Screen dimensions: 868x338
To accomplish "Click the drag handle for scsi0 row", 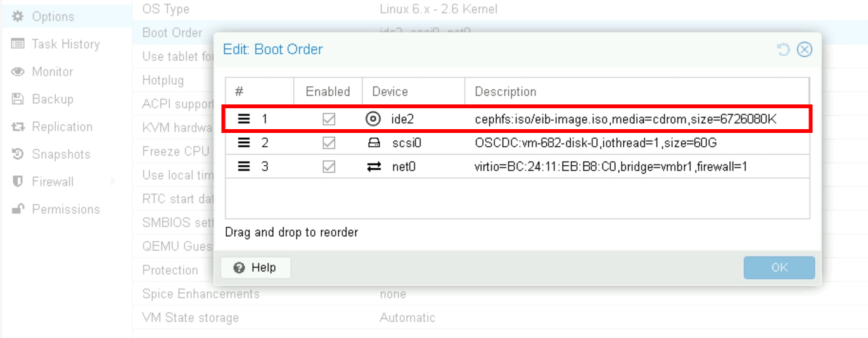I will [244, 143].
